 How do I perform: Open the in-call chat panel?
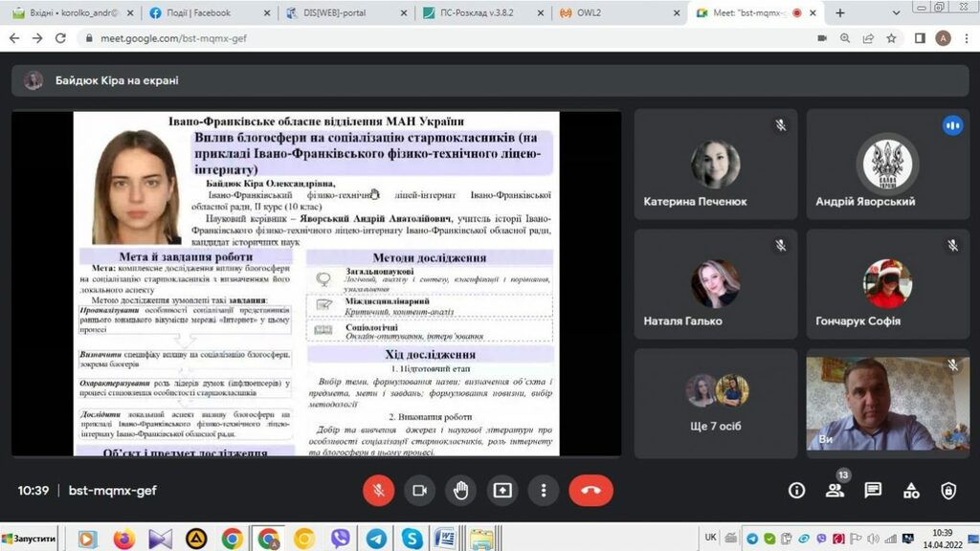point(873,491)
